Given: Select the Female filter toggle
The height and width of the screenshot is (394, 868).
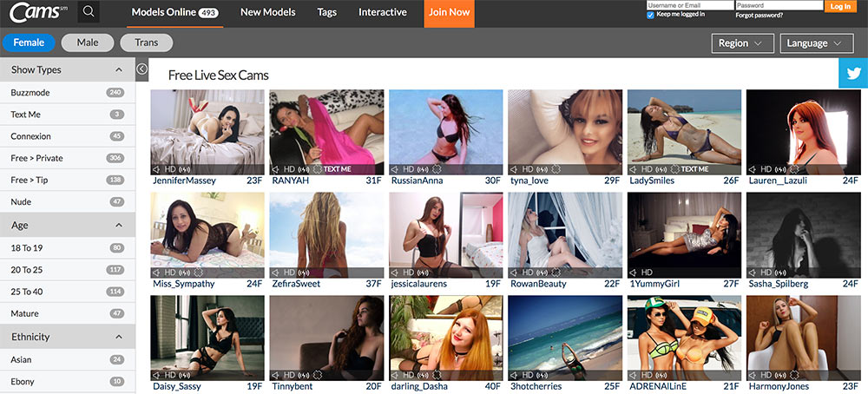Looking at the screenshot, I should (x=29, y=43).
